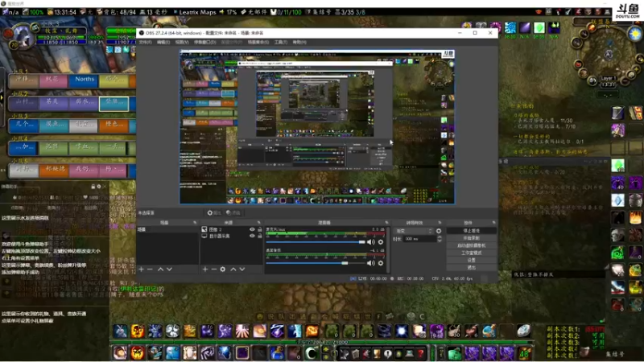The width and height of the screenshot is (644, 362).
Task: Pop out the controls dock with its header icon
Action: (493, 223)
